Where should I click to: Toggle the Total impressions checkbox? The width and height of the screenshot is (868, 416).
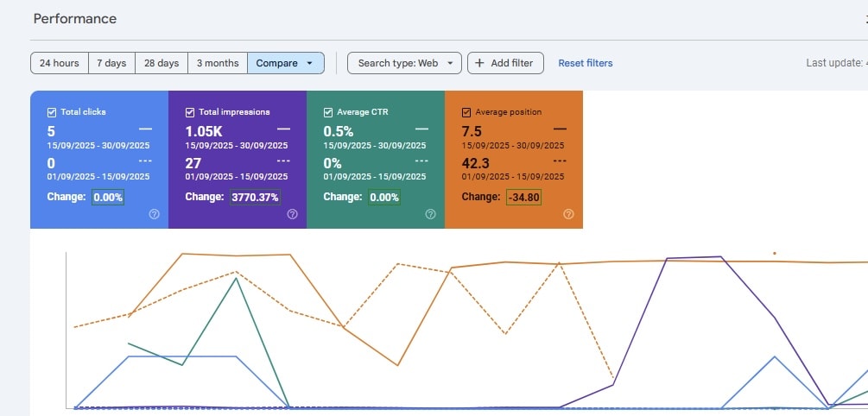coord(190,112)
